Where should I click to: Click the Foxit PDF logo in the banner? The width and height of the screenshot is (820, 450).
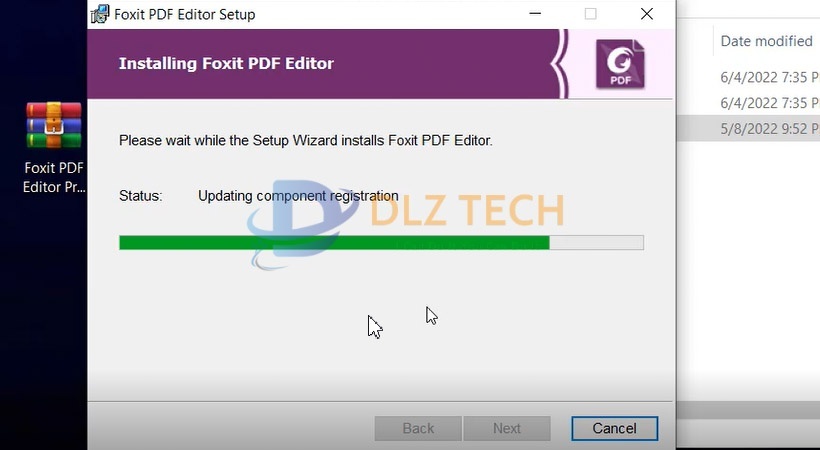[x=620, y=63]
